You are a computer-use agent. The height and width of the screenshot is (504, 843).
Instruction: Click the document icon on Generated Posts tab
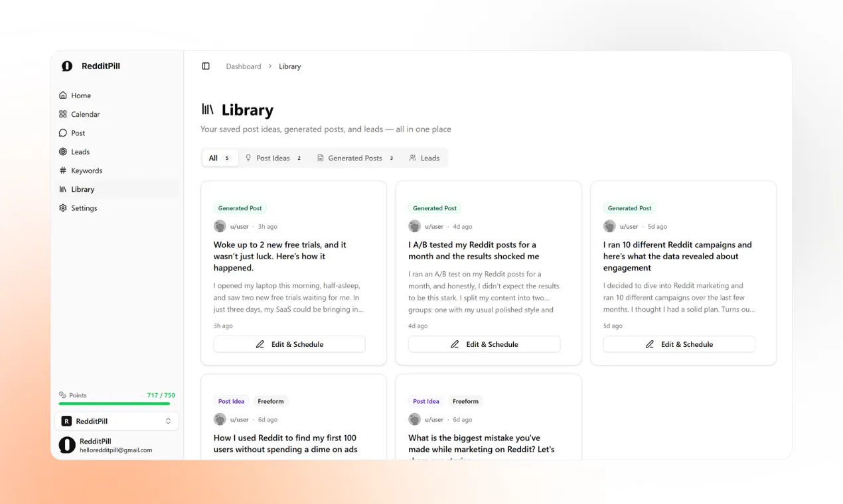[321, 158]
